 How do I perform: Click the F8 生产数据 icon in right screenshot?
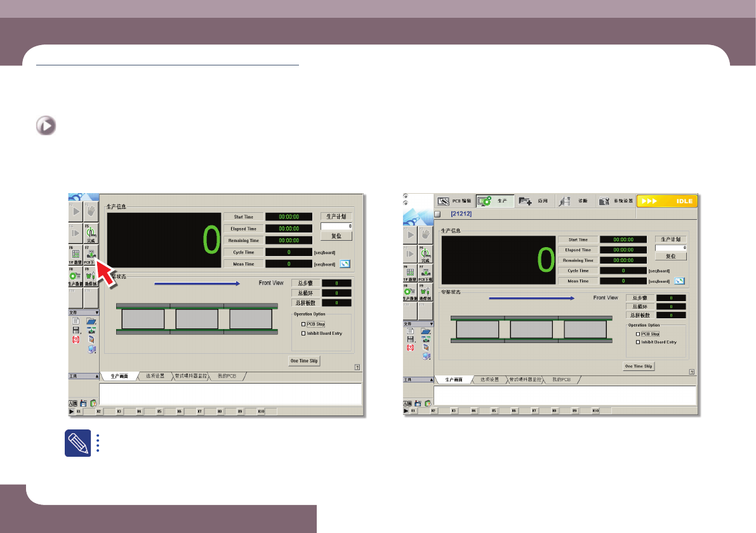click(x=410, y=292)
